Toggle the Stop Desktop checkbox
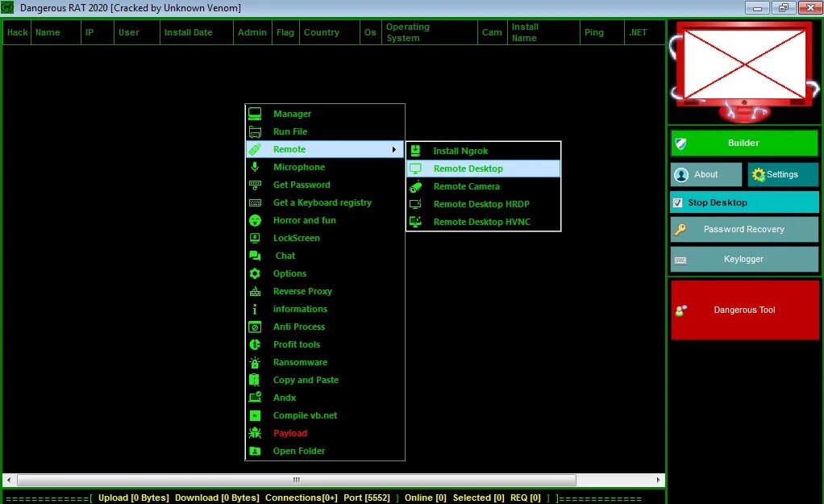The width and height of the screenshot is (824, 504). 678,203
